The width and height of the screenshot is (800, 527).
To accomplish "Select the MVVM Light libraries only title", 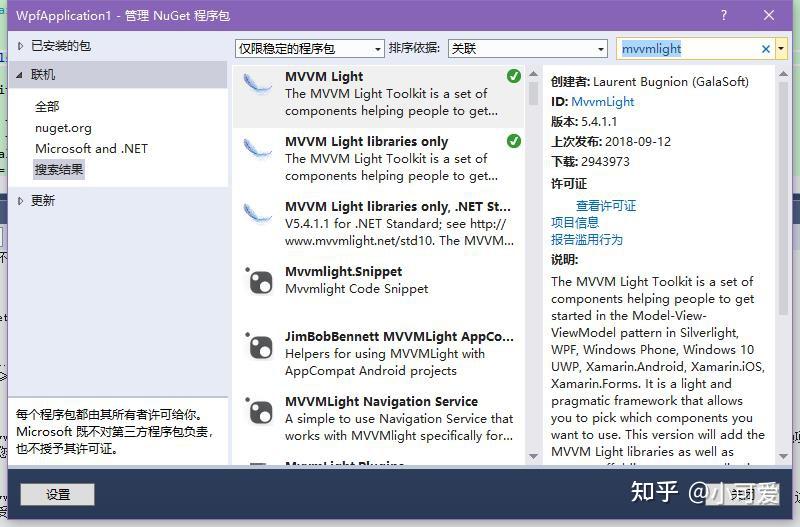I will point(366,141).
